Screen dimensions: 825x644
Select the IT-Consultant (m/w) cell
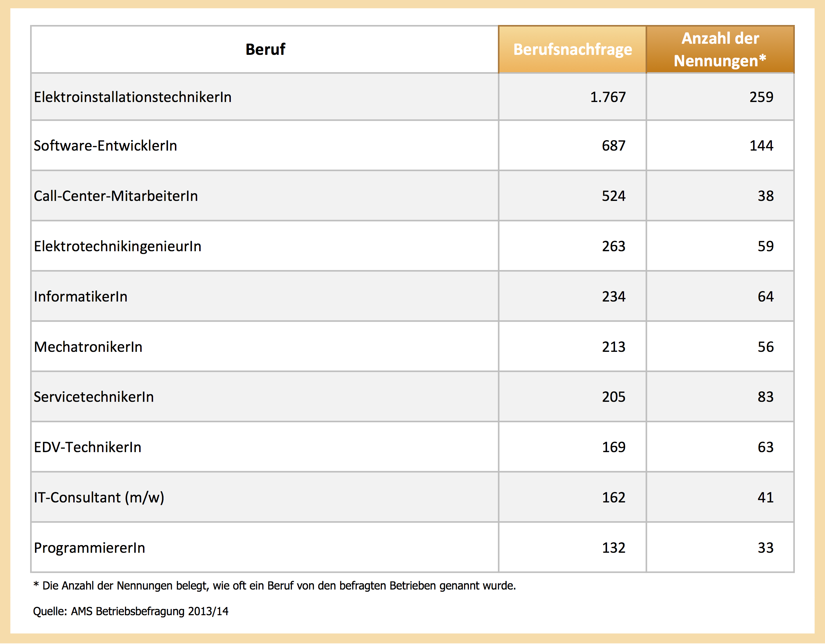coord(99,498)
